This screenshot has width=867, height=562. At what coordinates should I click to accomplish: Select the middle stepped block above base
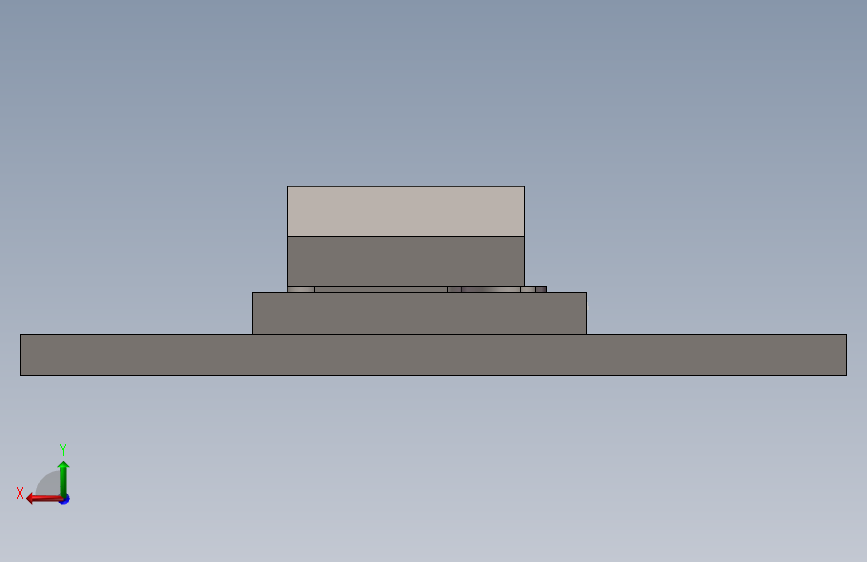(419, 313)
